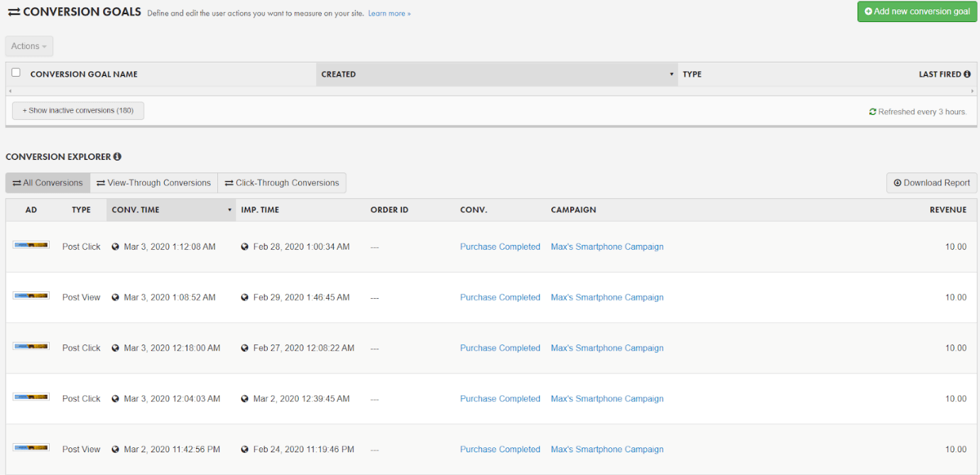Click globe icon beside Mar 3, 2020 1:08:52 AM
980x475 pixels.
(x=115, y=297)
